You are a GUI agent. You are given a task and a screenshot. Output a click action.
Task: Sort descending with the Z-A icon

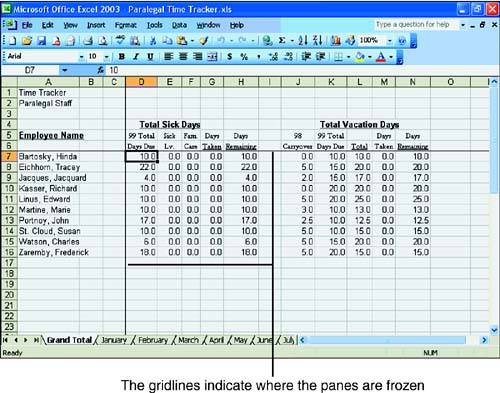(x=318, y=41)
